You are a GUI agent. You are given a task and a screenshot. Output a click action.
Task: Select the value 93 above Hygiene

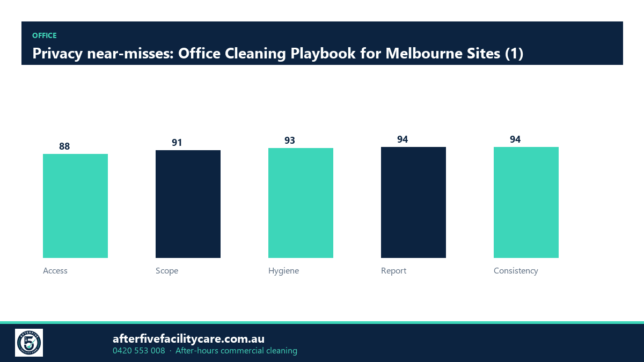tap(290, 141)
